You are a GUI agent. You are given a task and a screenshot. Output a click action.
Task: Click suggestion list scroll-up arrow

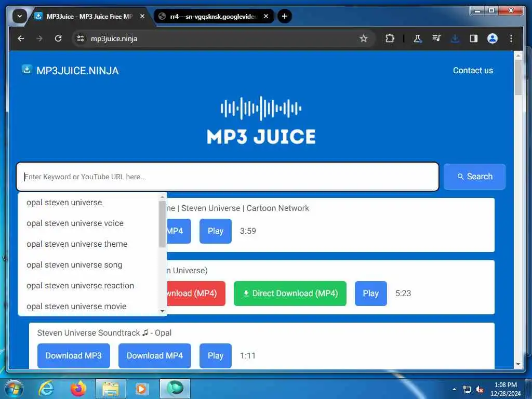click(162, 197)
